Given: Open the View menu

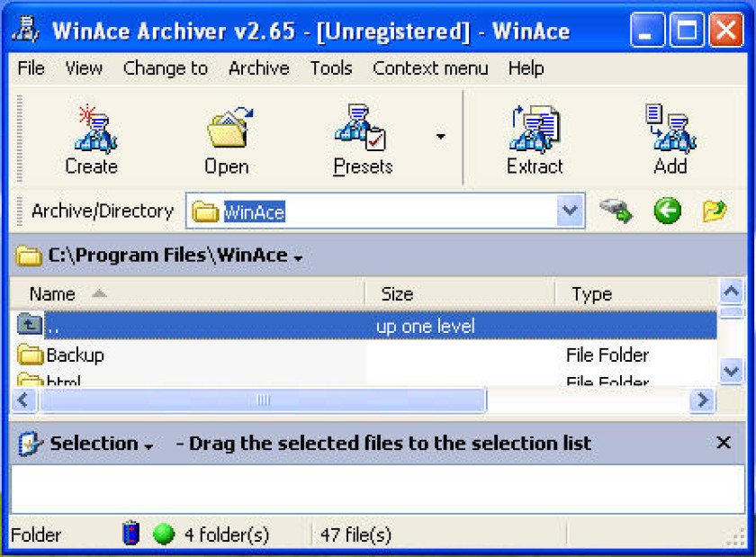Looking at the screenshot, I should click(x=84, y=68).
